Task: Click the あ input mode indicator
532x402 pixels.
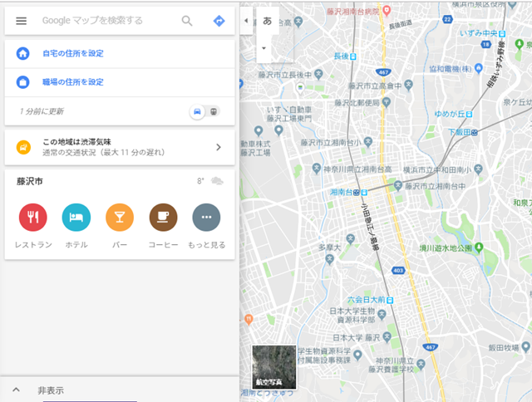Action: tap(268, 21)
